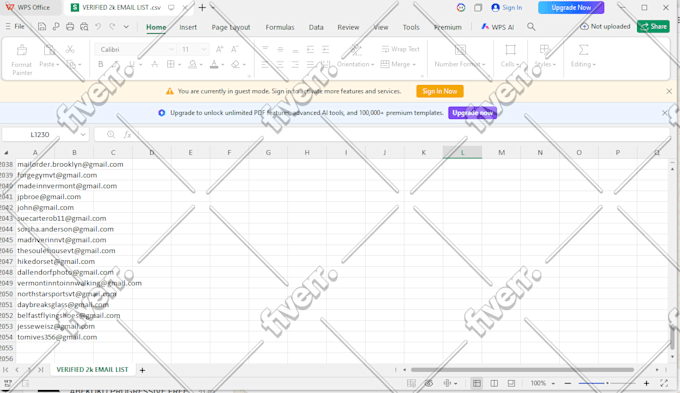
Task: Open the Calibri font name dropdown
Action: point(171,49)
